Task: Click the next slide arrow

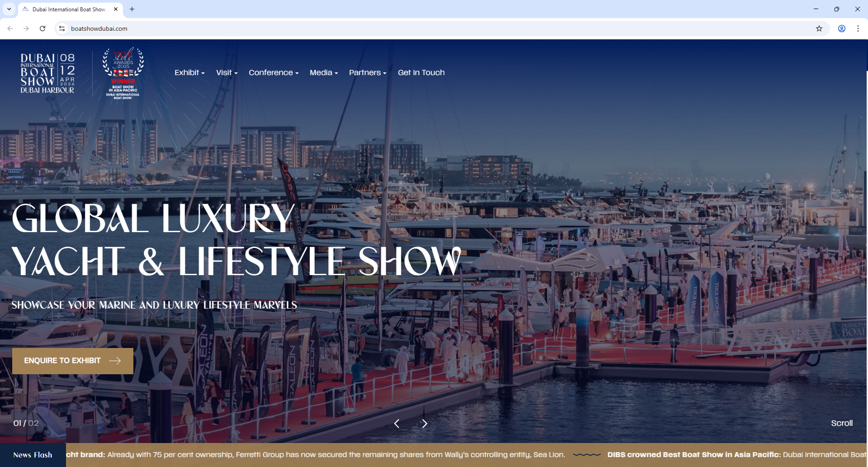Action: [x=425, y=423]
